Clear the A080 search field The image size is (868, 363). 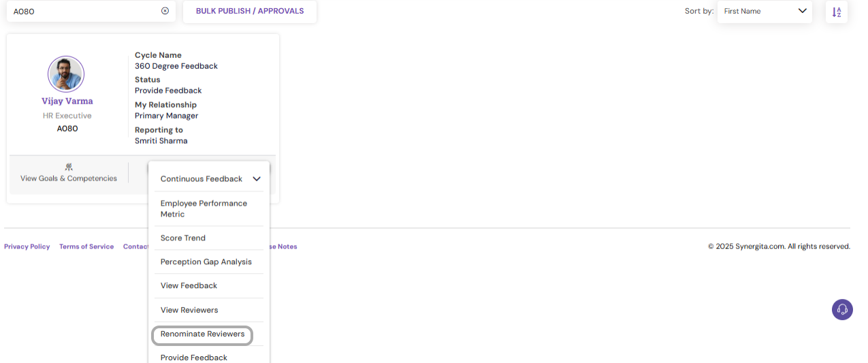point(165,11)
